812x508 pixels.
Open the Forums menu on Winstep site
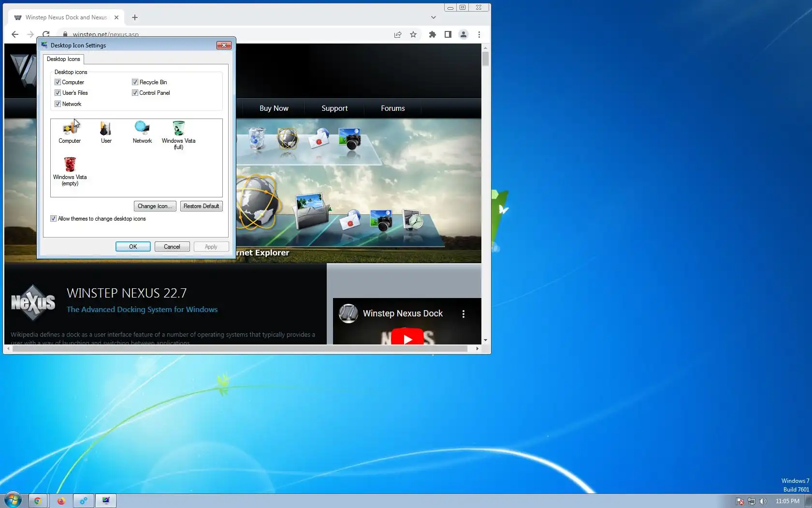392,108
